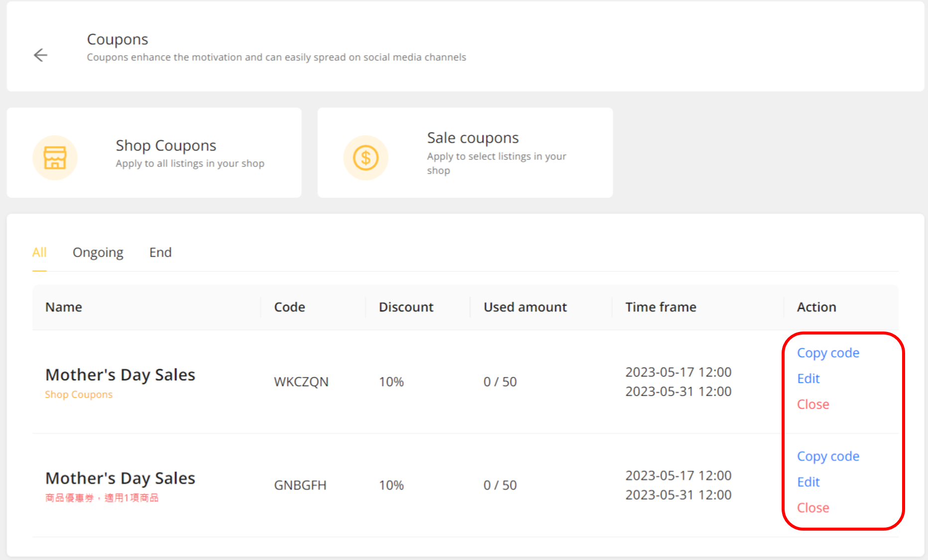The height and width of the screenshot is (560, 928).
Task: Click the back arrow beside Coupons title
Action: (x=40, y=55)
